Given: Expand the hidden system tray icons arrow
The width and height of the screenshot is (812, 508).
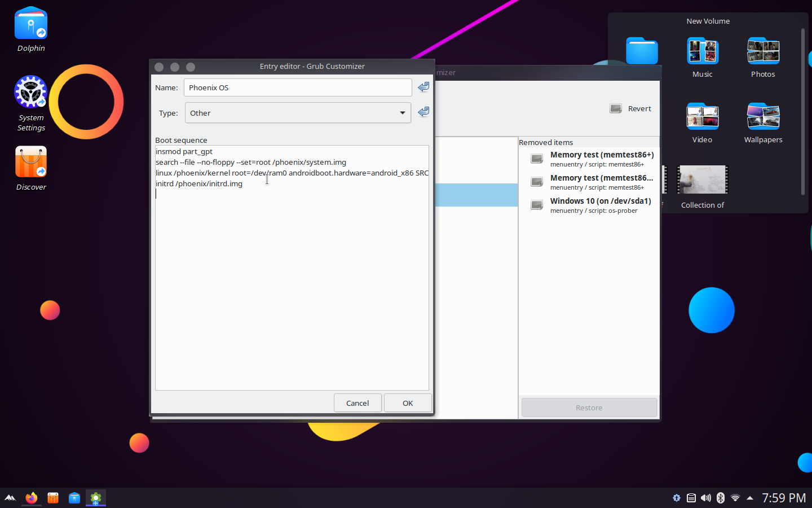Looking at the screenshot, I should (x=749, y=498).
